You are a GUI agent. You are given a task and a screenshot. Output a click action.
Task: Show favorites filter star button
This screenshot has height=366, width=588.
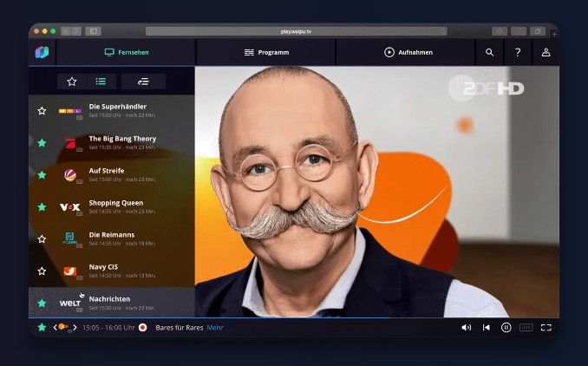coord(72,82)
